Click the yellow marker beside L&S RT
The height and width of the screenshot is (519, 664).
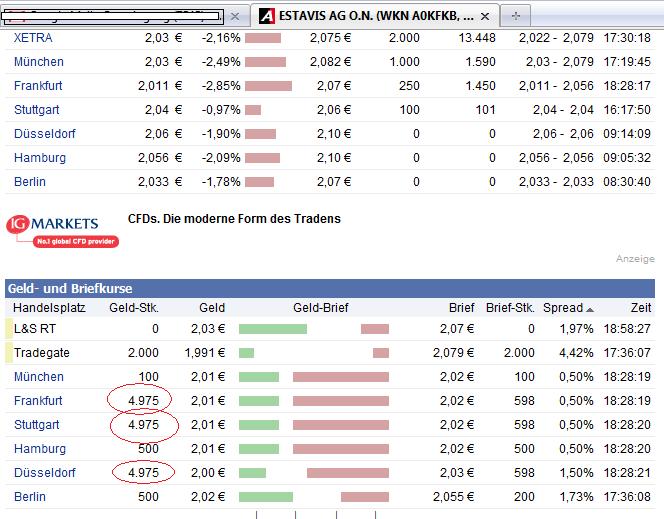[9, 328]
